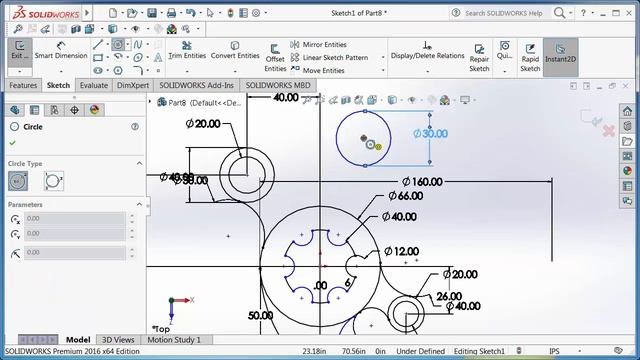Click the Quick Snaps button

pos(504,51)
